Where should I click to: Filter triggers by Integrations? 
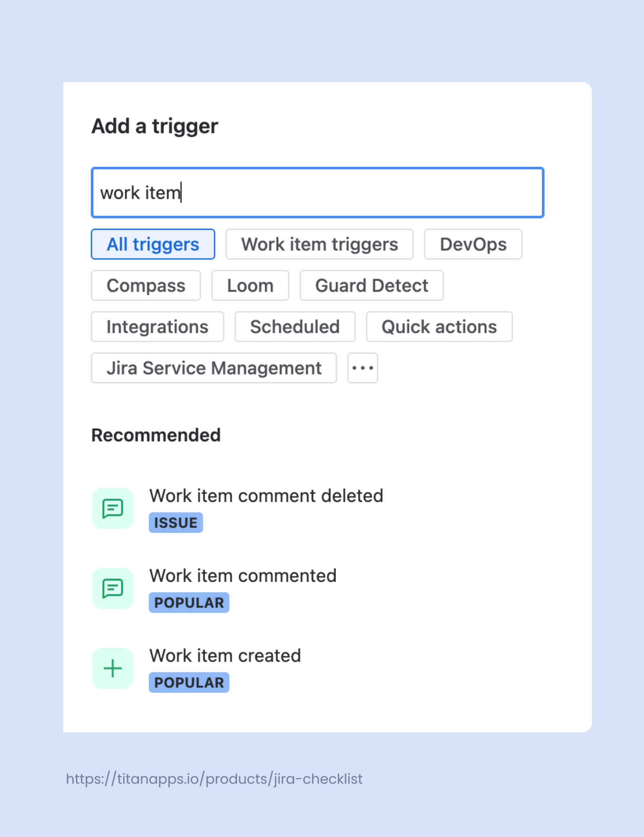pos(157,327)
